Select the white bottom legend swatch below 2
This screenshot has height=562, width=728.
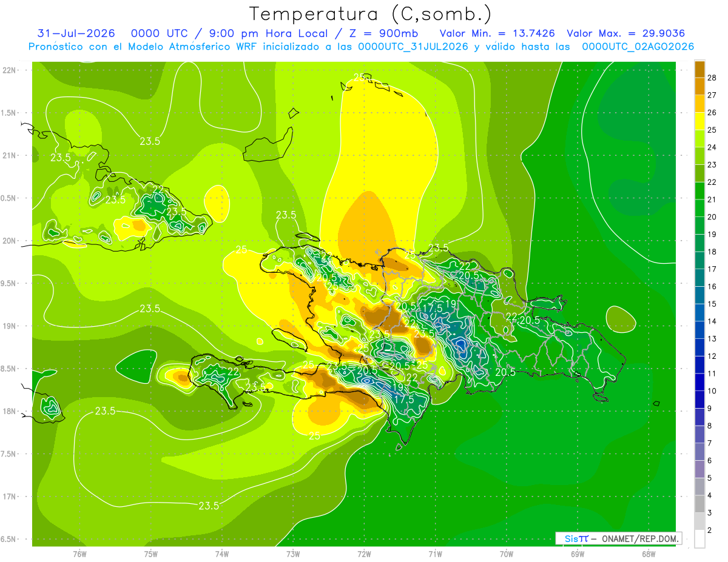point(699,539)
